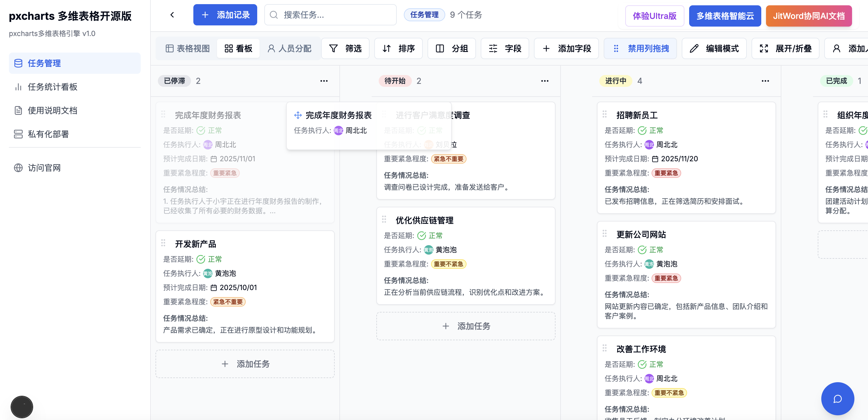Open the 筛选 filter tool

(345, 48)
